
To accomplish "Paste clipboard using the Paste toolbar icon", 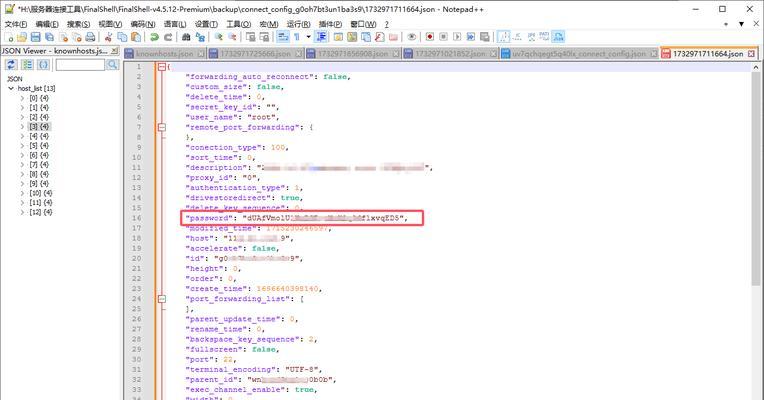I will 136,37.
